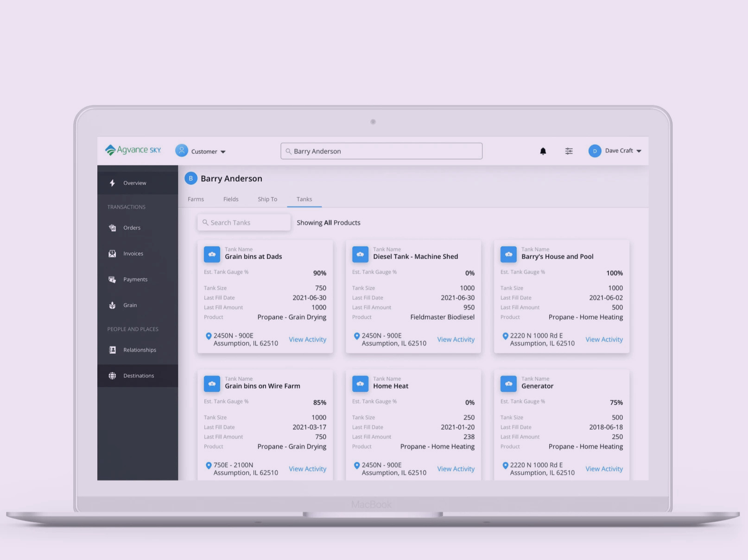Click the Fieldmaster Biodiesel product value
This screenshot has width=748, height=560.
point(443,317)
